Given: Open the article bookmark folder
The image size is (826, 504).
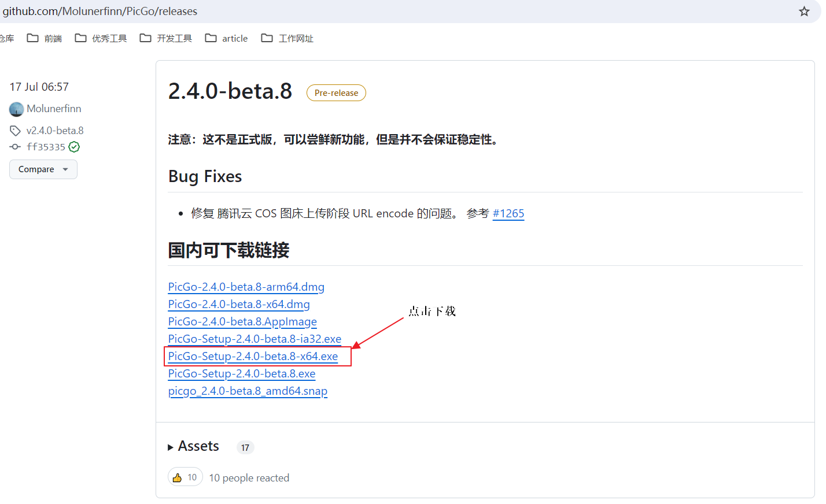Looking at the screenshot, I should [227, 38].
